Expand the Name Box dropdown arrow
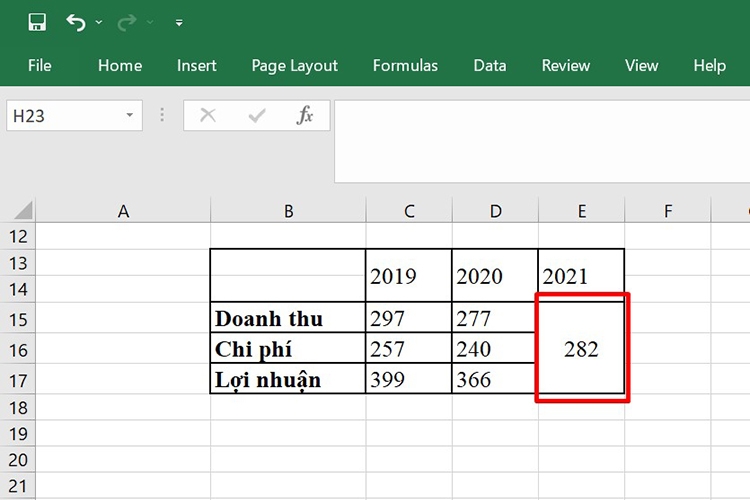750x500 pixels. coord(130,115)
